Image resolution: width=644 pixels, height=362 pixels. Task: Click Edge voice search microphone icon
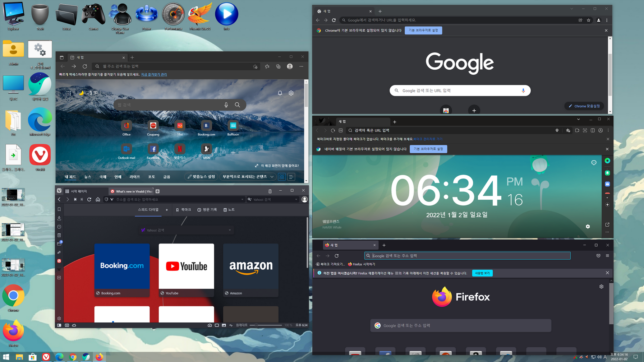[x=226, y=105]
